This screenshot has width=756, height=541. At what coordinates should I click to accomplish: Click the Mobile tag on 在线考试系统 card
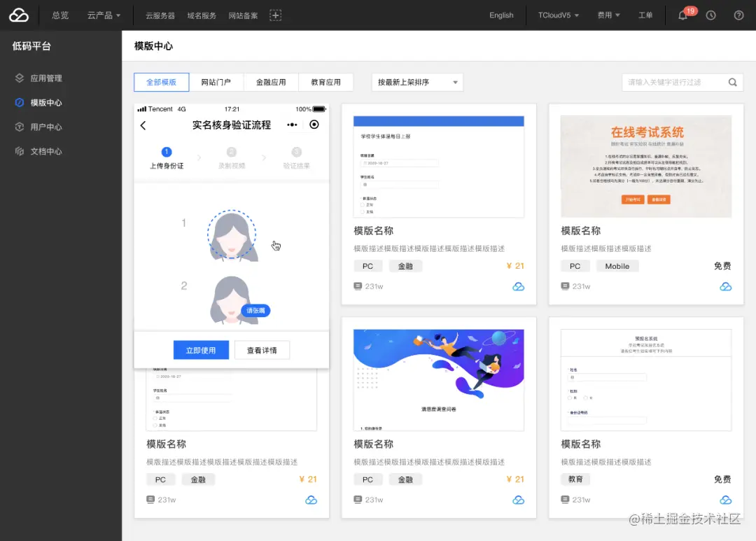point(617,266)
